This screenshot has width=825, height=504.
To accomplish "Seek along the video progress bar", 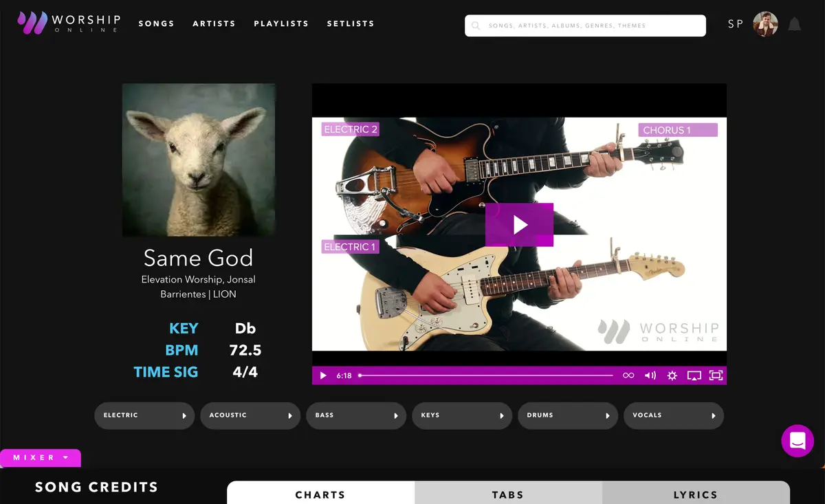I will coord(485,375).
